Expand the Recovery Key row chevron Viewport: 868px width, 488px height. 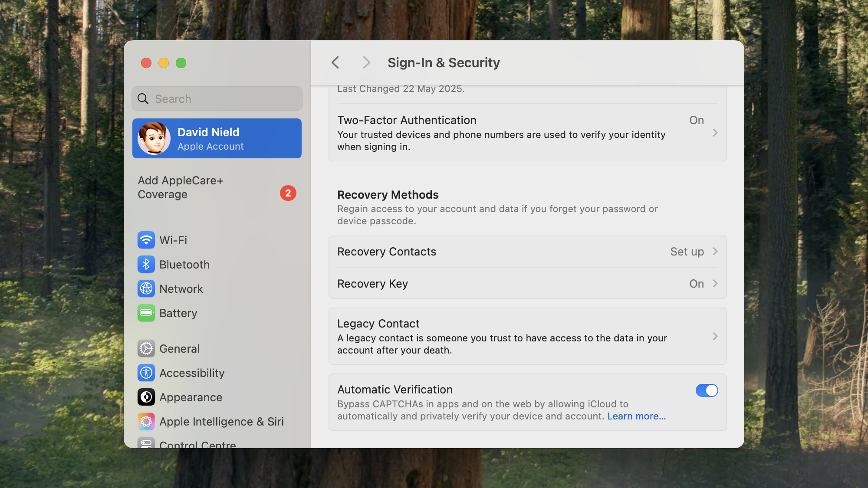point(715,284)
